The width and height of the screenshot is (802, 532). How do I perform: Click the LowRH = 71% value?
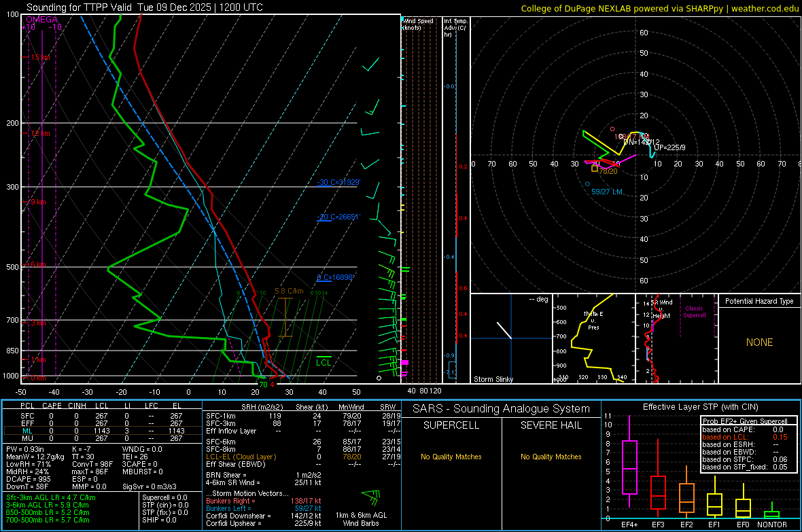(x=28, y=465)
